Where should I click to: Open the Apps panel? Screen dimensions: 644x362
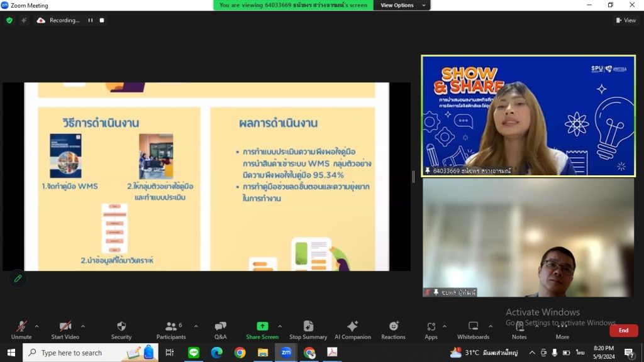point(431,330)
